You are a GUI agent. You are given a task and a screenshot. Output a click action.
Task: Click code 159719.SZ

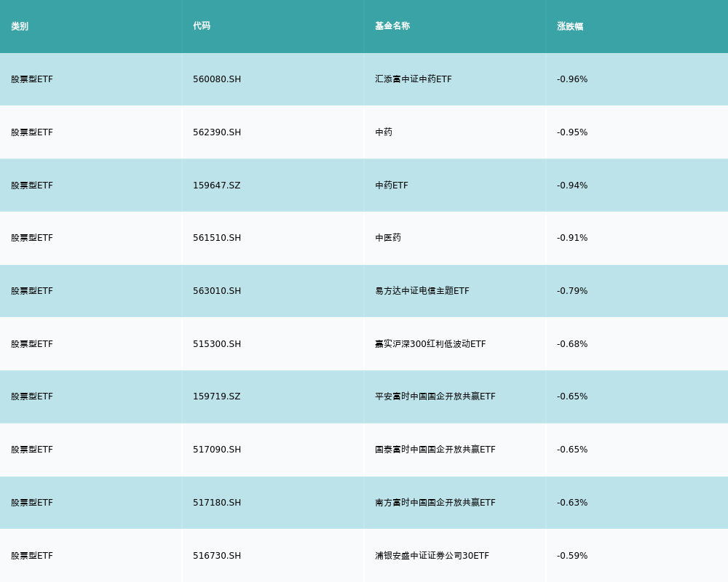[x=217, y=396]
